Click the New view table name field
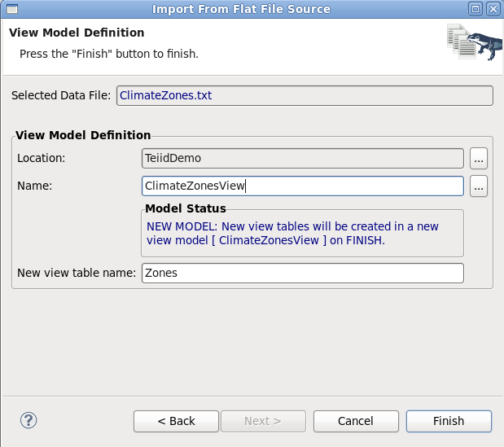Viewport: 504px width, 447px height. tap(302, 273)
